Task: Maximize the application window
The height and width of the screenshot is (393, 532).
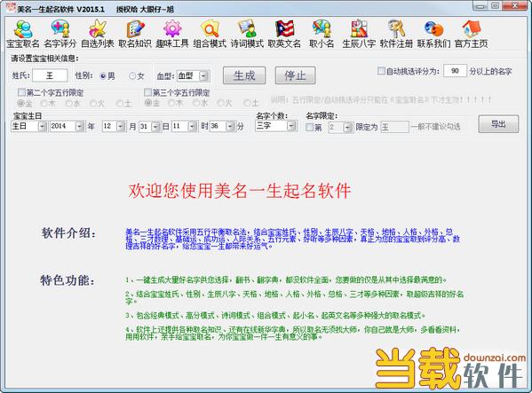Action: click(x=495, y=5)
